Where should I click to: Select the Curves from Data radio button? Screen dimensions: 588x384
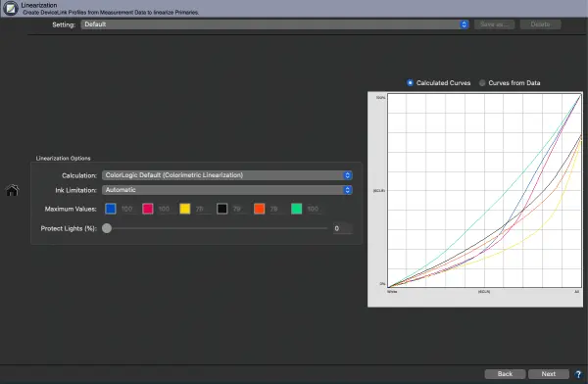point(482,83)
